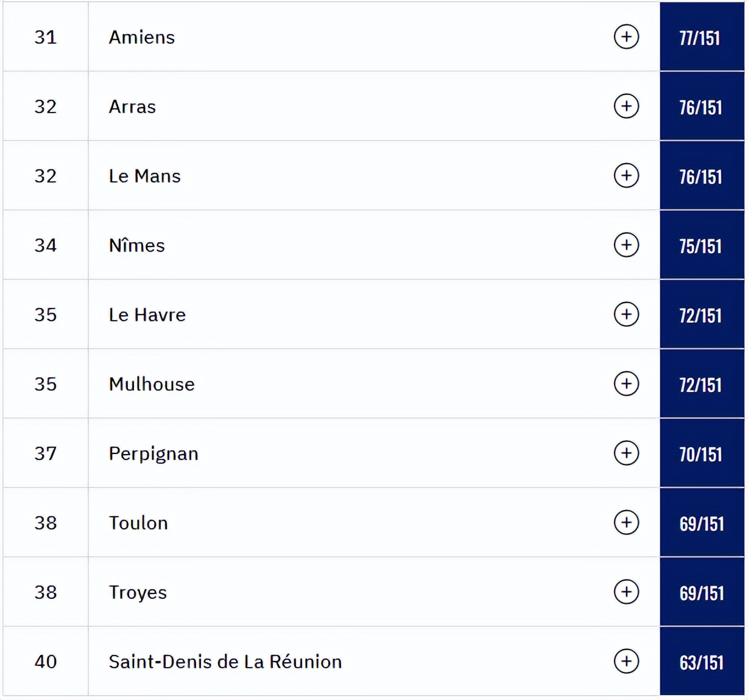Click rank number 40

pyautogui.click(x=46, y=662)
